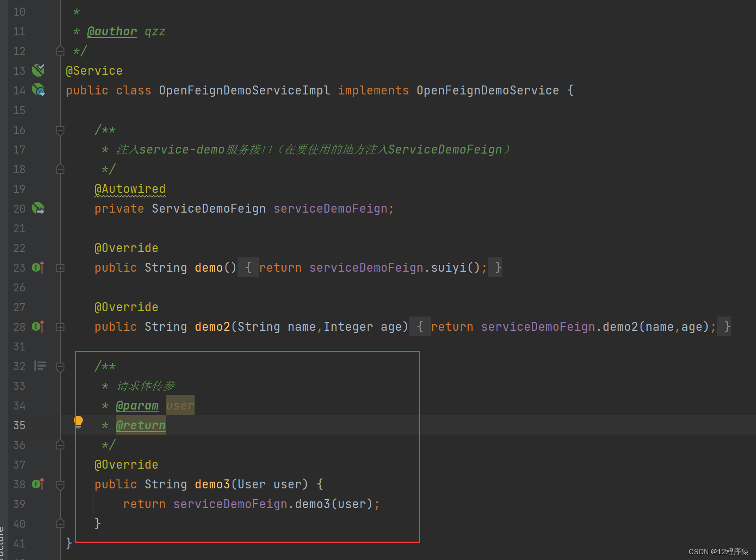Click the author name qzz
This screenshot has width=756, height=560.
point(155,31)
